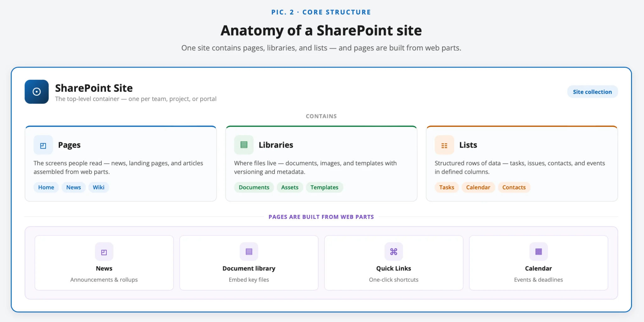
Task: Select the Documents tag under Libraries
Action: tap(254, 187)
